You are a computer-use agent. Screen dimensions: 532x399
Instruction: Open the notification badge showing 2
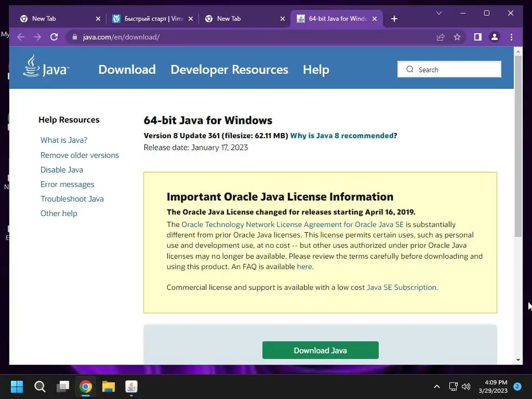[x=517, y=387]
